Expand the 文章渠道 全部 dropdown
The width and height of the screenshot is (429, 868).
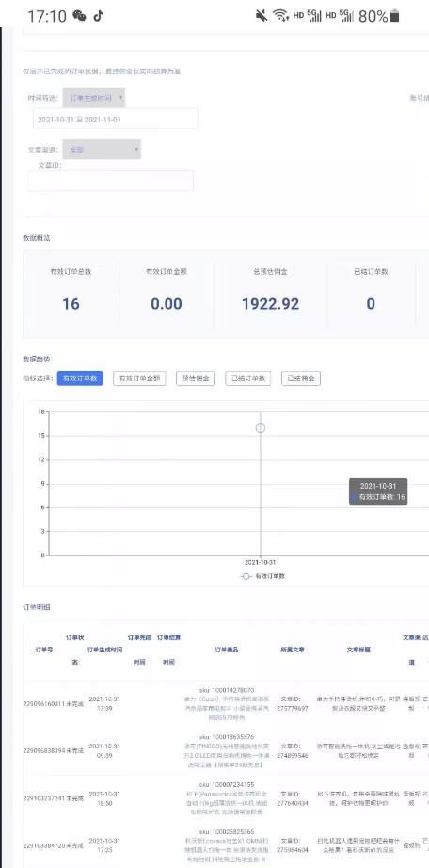point(102,150)
